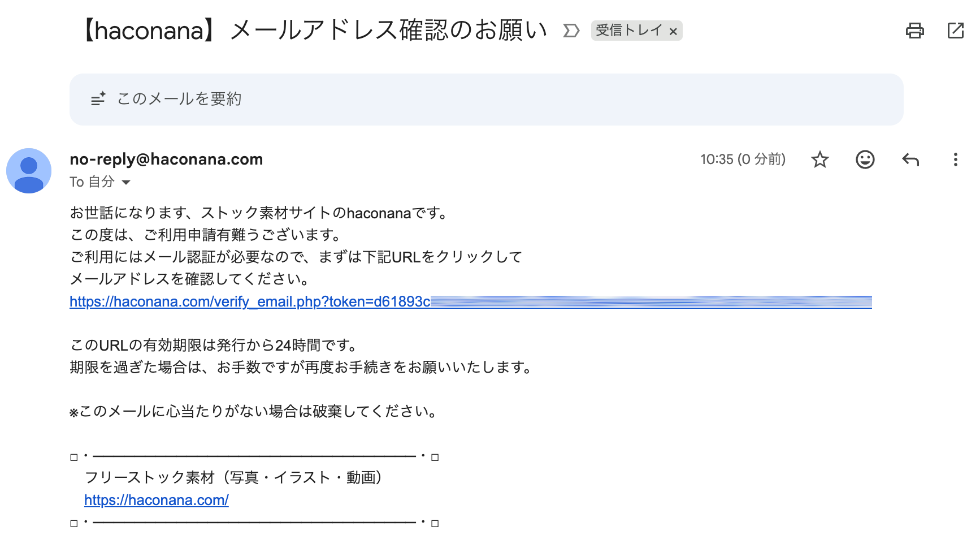
Task: Open the three-dot more options menu
Action: (955, 159)
